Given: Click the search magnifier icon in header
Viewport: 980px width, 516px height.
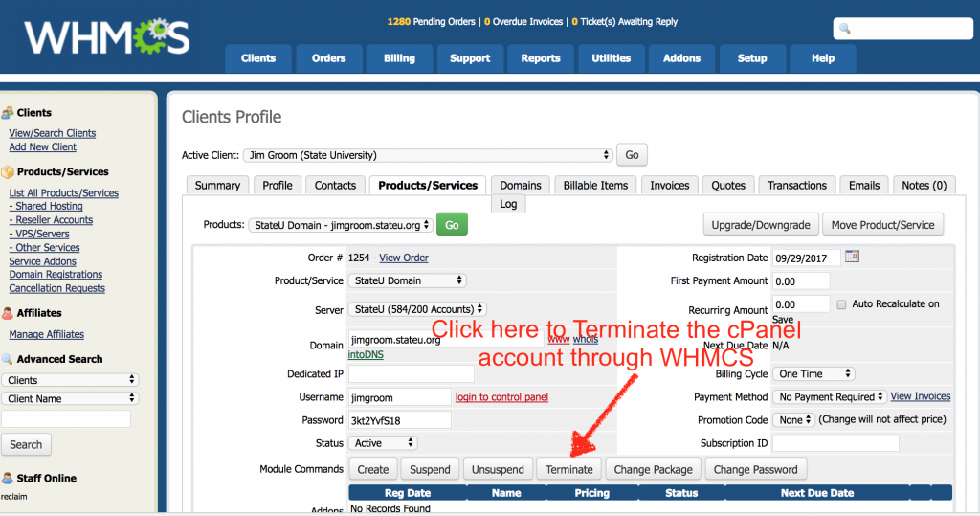Looking at the screenshot, I should click(844, 29).
